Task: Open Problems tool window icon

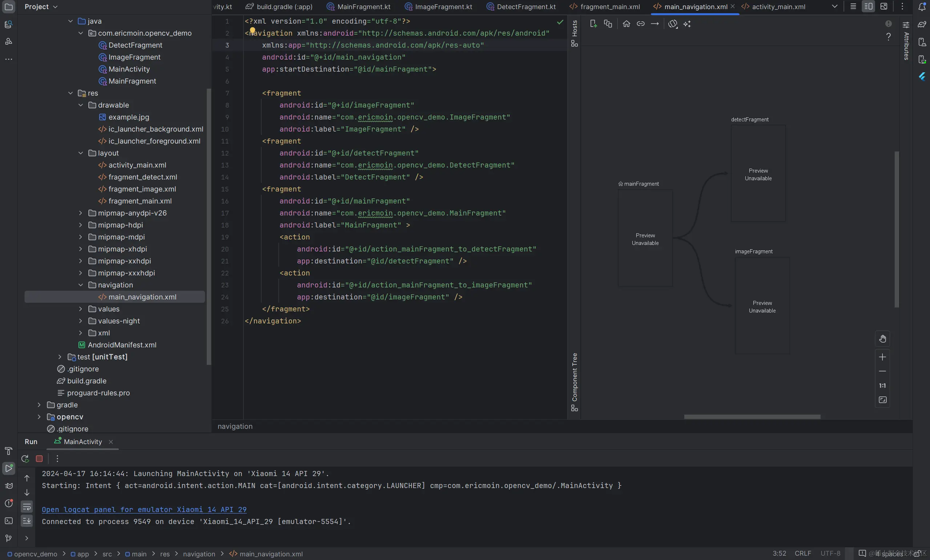Action: point(8,503)
